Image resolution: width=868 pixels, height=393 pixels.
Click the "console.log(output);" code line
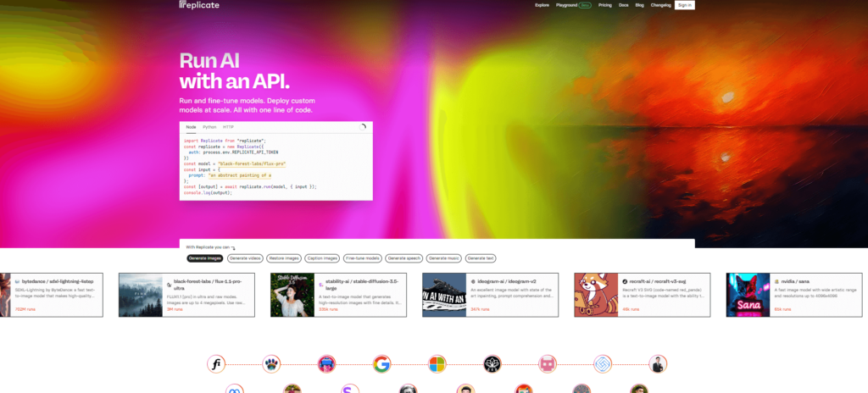coord(208,192)
